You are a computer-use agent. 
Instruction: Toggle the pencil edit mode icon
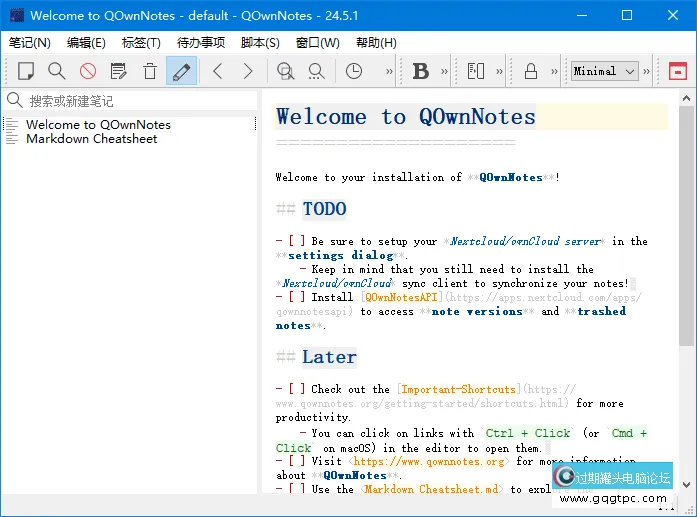(x=181, y=71)
